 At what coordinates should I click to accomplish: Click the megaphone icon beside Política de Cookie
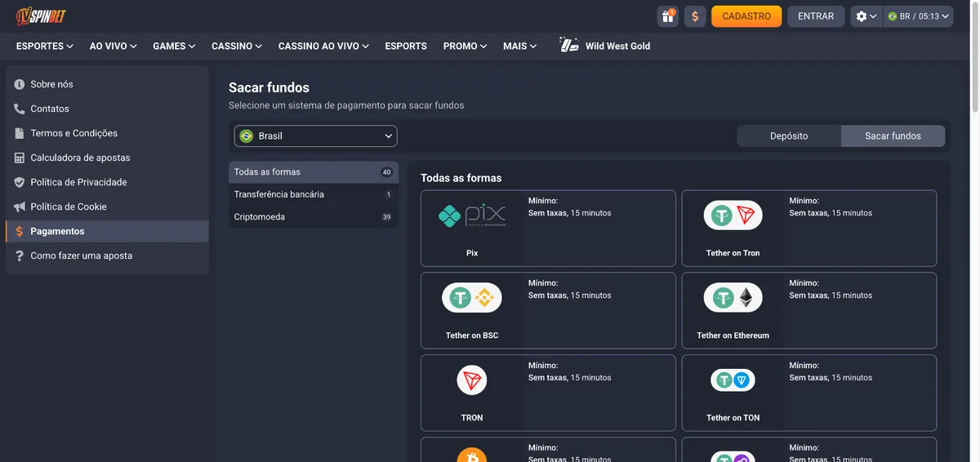20,207
